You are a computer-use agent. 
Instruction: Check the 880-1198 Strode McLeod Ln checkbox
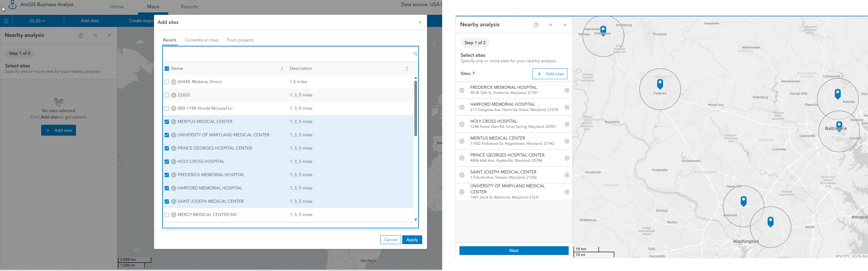click(167, 108)
